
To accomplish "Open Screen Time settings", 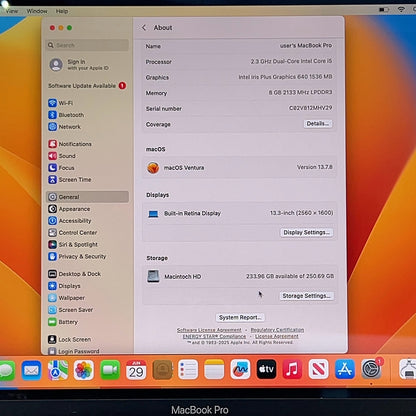I will (x=70, y=180).
